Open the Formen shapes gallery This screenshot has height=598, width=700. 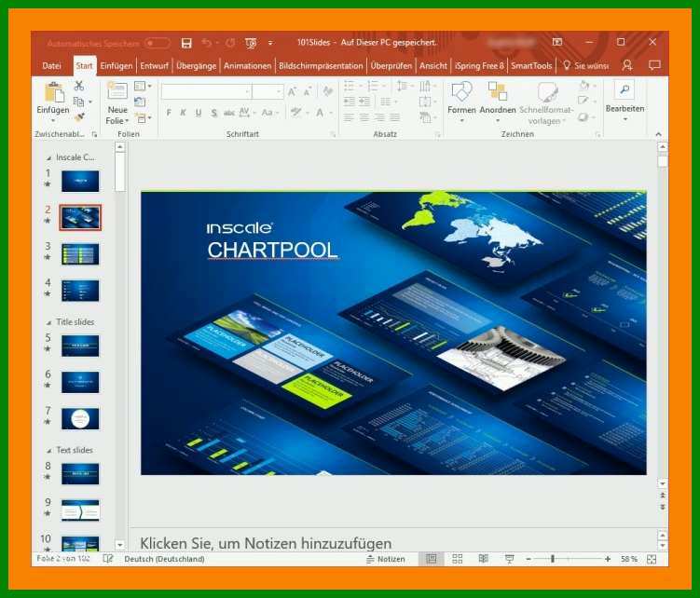point(461,102)
